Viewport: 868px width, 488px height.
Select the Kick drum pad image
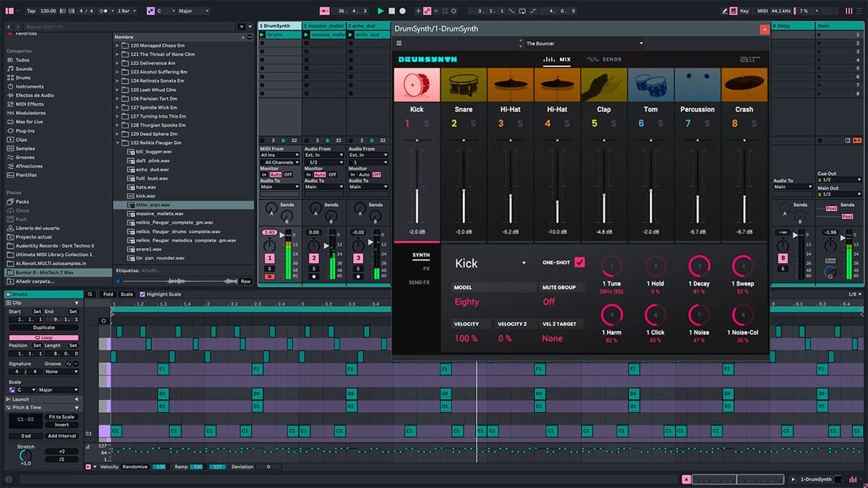[417, 84]
